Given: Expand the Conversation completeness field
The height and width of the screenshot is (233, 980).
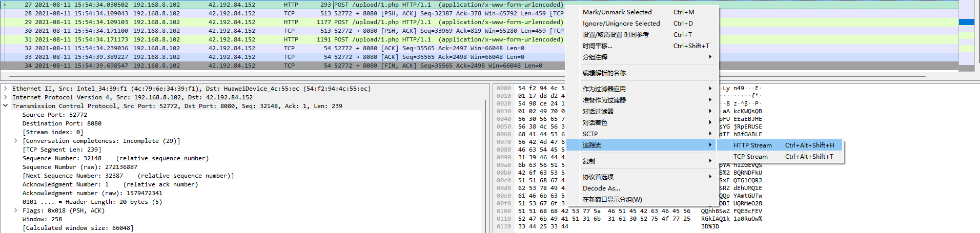Looking at the screenshot, I should [x=16, y=141].
